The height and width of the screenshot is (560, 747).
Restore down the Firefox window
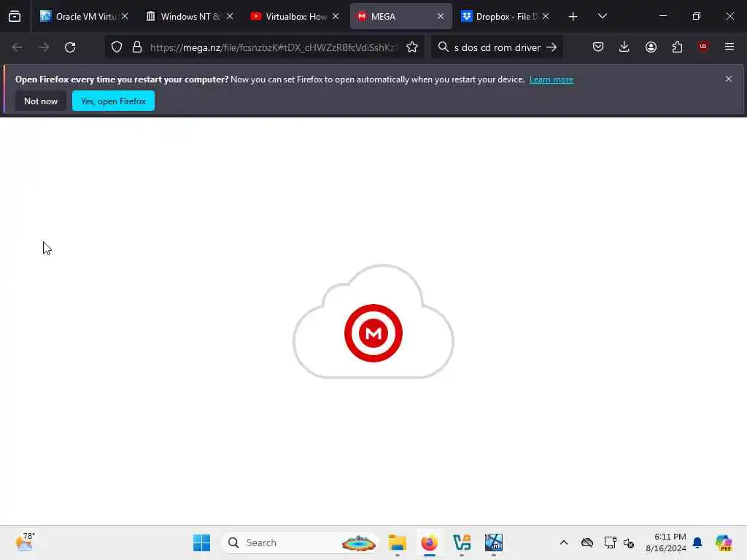[x=697, y=16]
